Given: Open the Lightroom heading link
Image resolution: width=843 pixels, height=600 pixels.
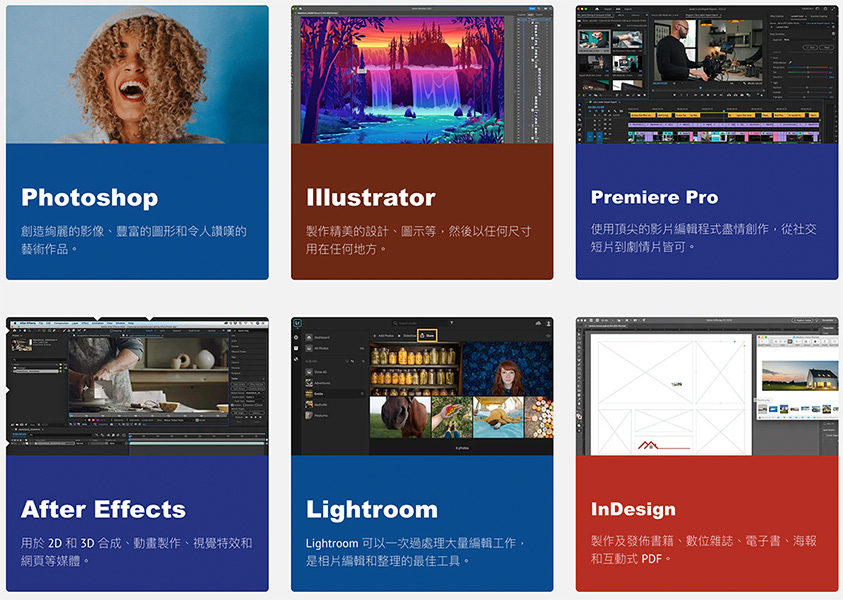Looking at the screenshot, I should click(x=371, y=509).
